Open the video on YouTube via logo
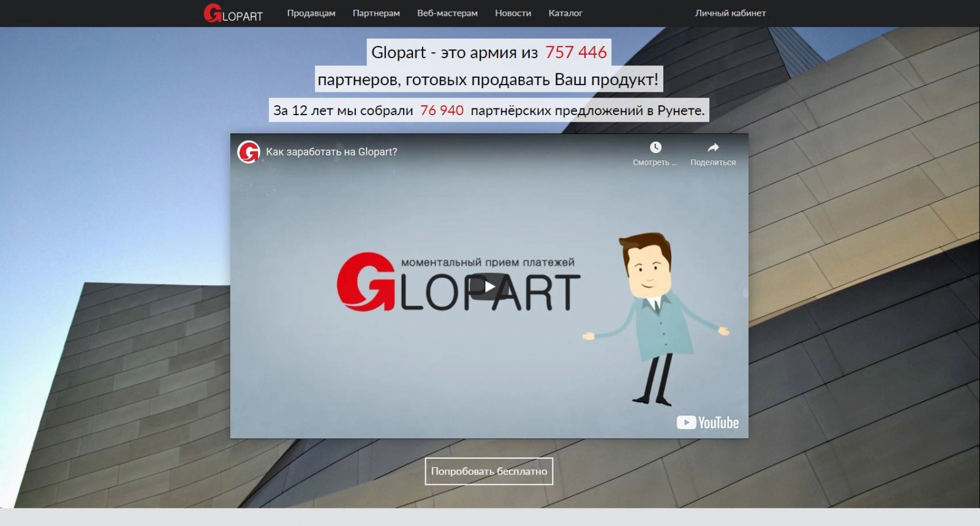Viewport: 980px width, 526px height. 707,423
